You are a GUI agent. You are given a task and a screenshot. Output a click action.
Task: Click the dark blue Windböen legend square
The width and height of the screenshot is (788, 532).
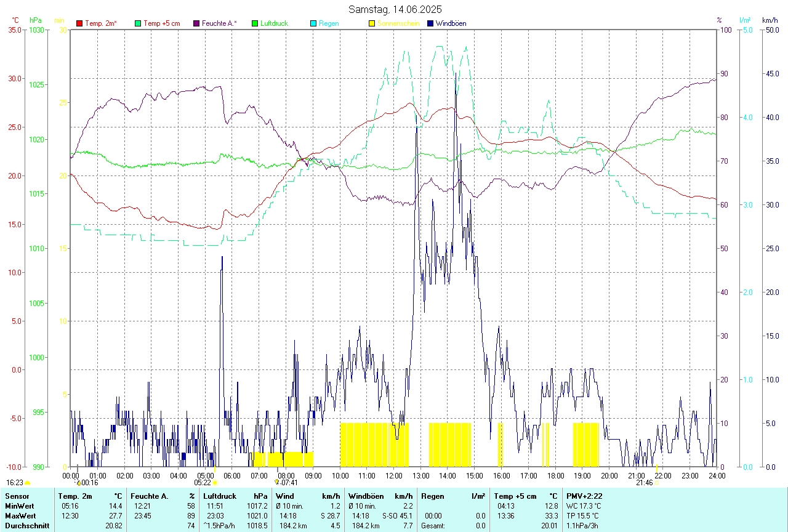click(x=430, y=23)
